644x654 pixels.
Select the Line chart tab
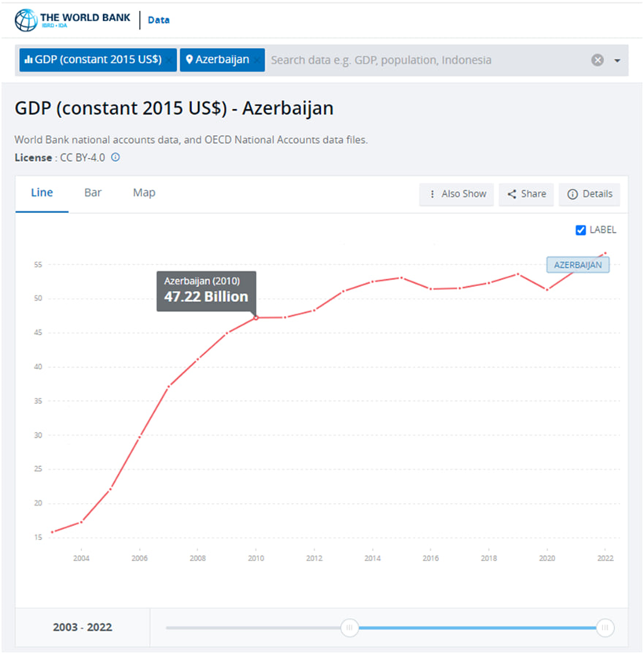tap(42, 193)
